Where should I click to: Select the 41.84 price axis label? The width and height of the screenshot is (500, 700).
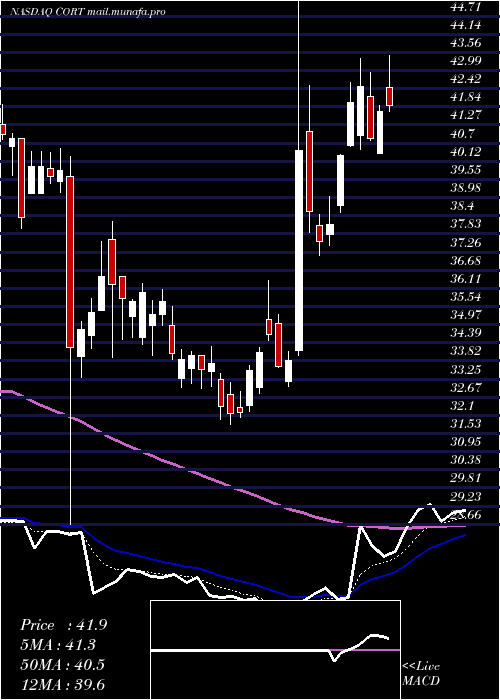[x=466, y=98]
